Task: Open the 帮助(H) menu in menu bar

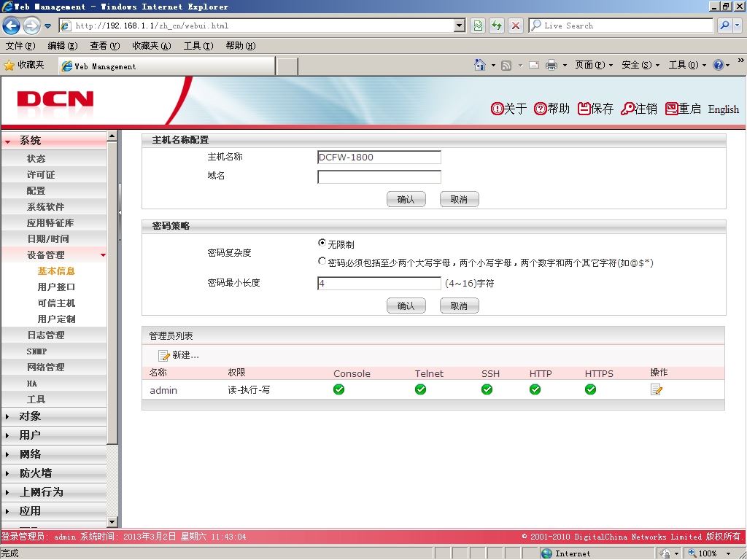Action: coord(241,46)
